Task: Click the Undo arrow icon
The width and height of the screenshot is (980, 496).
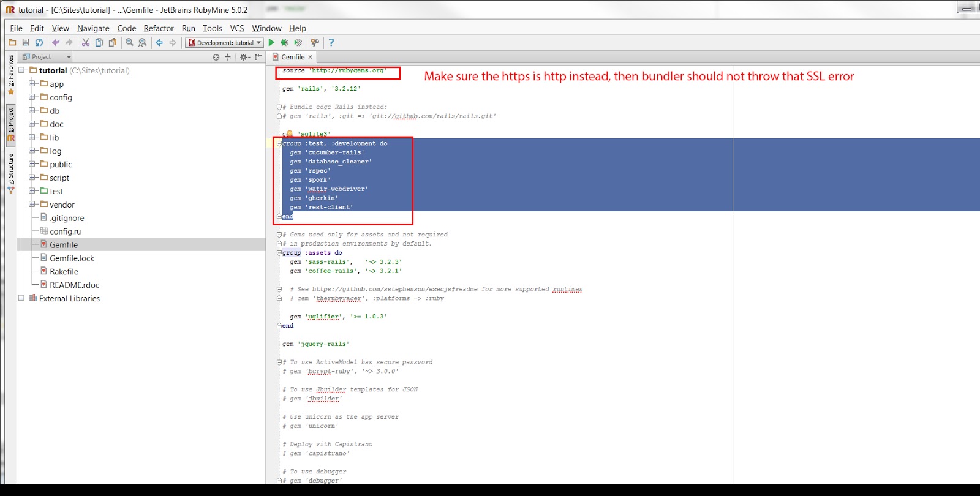Action: click(56, 42)
